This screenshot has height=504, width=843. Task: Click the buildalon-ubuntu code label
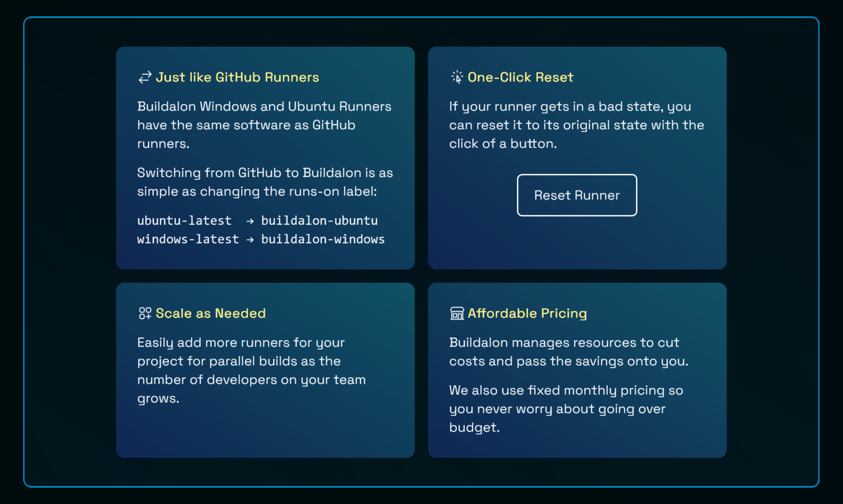pyautogui.click(x=319, y=220)
